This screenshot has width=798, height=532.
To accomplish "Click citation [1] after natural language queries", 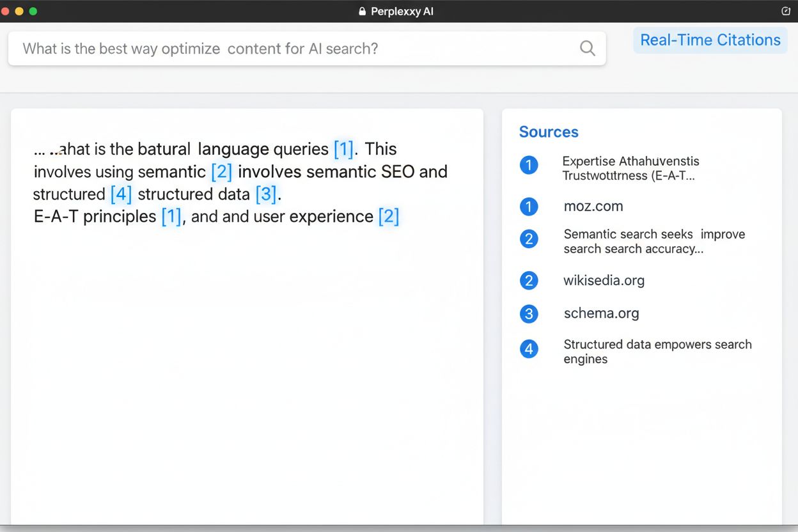I will (343, 149).
